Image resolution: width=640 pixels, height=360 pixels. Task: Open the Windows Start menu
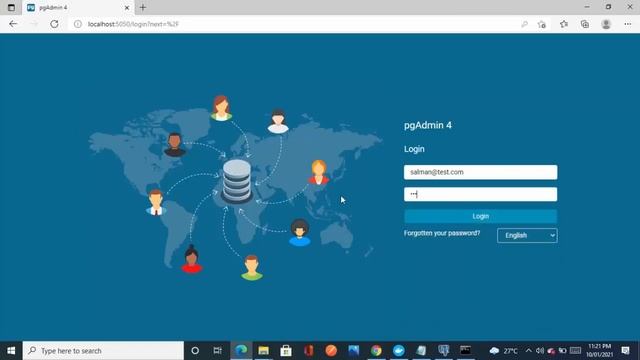pyautogui.click(x=11, y=351)
